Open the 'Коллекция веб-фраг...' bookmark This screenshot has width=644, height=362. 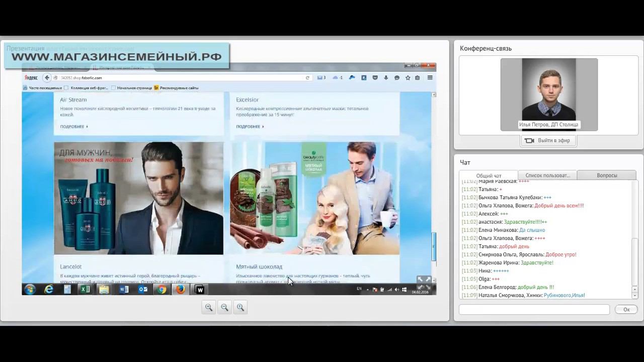86,88
